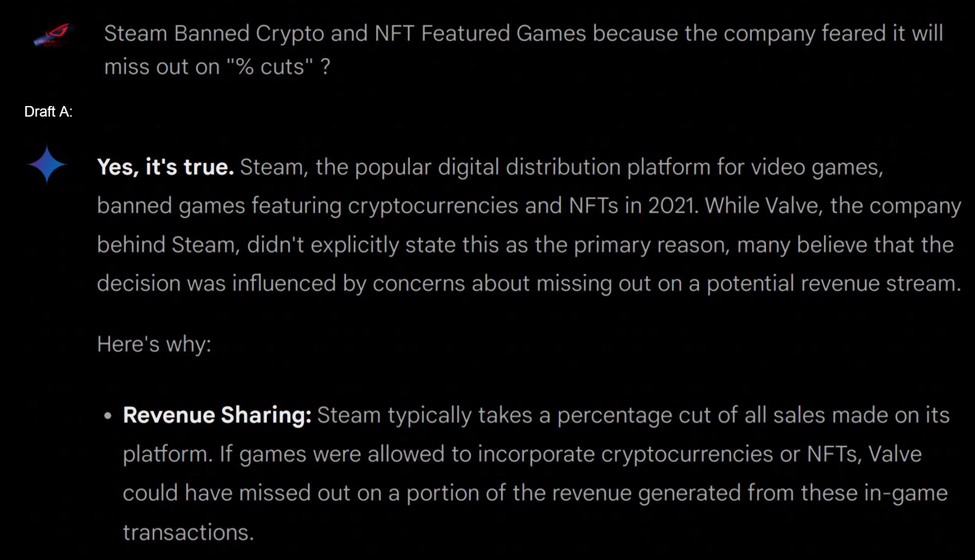Image resolution: width=975 pixels, height=560 pixels.
Task: Click 'potential revenue stream' phrase
Action: [x=833, y=283]
